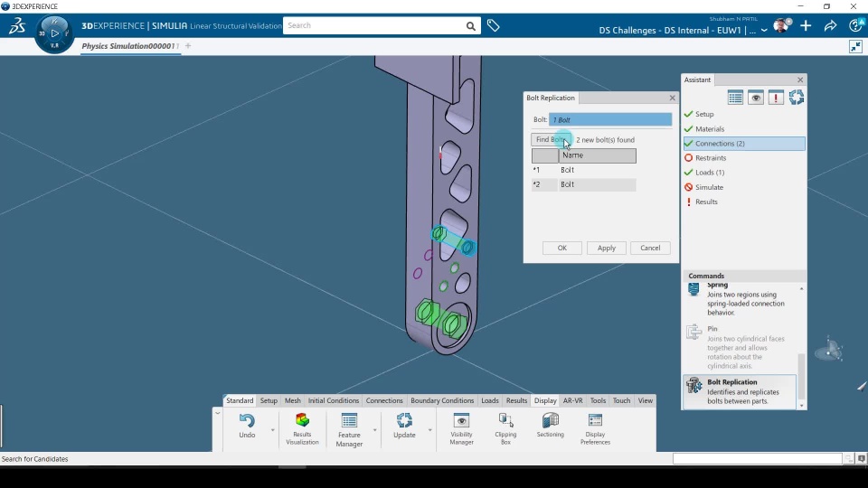Open the Initial Conditions tab

pos(334,400)
